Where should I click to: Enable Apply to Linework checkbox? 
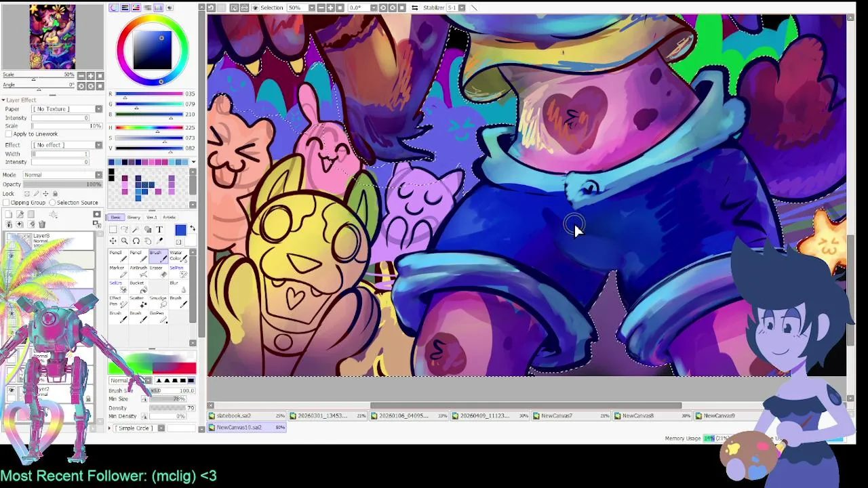pyautogui.click(x=8, y=134)
